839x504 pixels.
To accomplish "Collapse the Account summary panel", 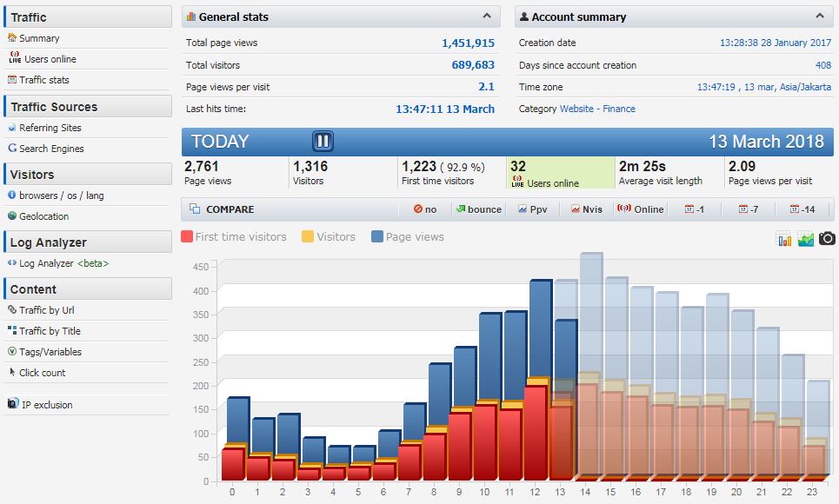I will tap(819, 17).
